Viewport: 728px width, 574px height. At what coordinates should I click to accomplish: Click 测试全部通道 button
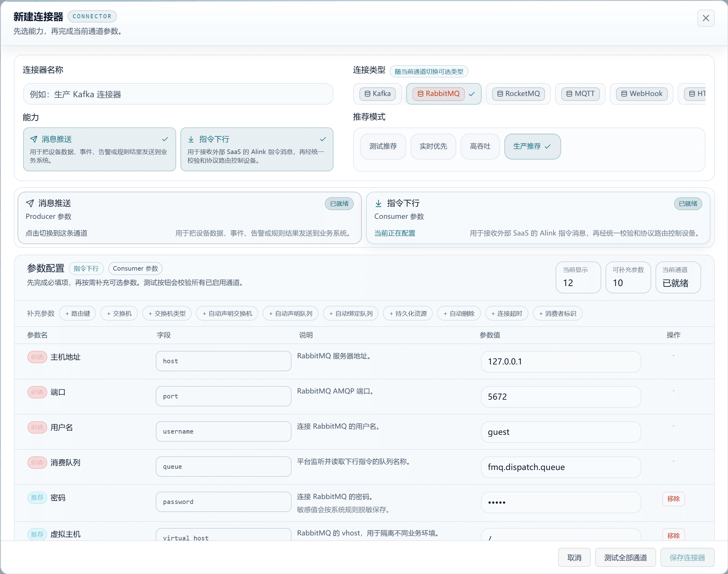[x=625, y=558]
